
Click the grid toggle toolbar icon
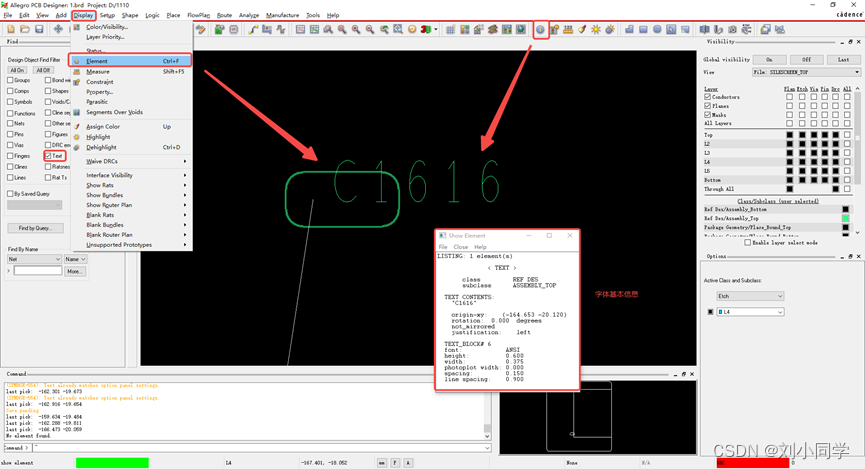[451, 30]
